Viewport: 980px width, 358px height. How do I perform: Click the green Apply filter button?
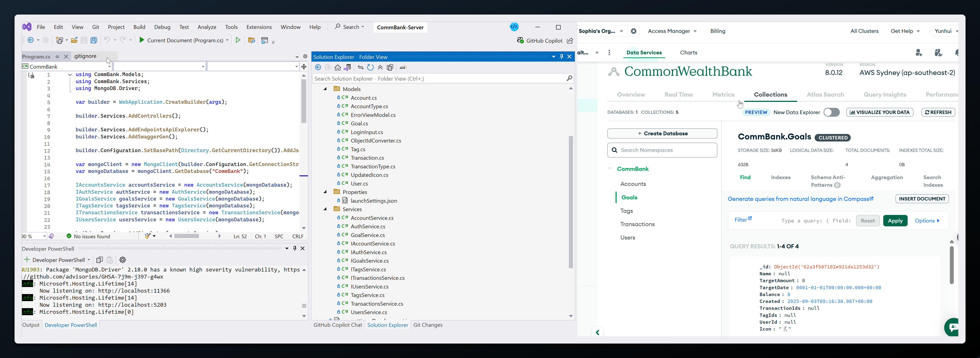(x=895, y=221)
